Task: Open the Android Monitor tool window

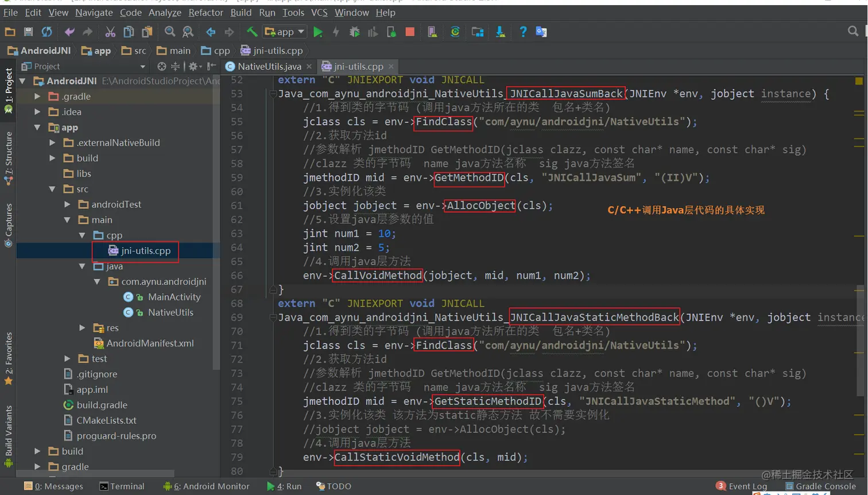Action: (207, 486)
